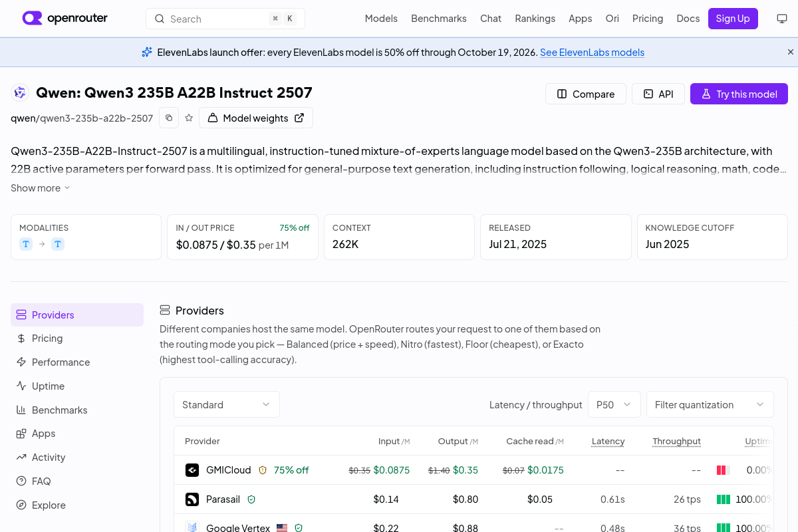
Task: Click the Parasail uptime bars
Action: pyautogui.click(x=723, y=499)
